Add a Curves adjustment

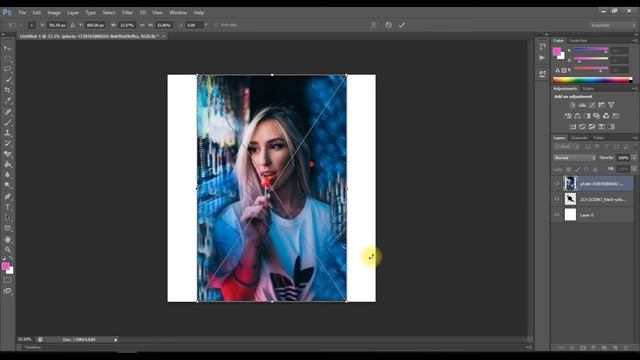(x=592, y=105)
